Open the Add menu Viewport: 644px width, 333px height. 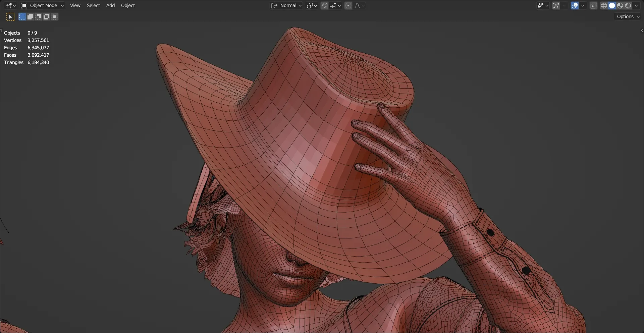(x=110, y=5)
